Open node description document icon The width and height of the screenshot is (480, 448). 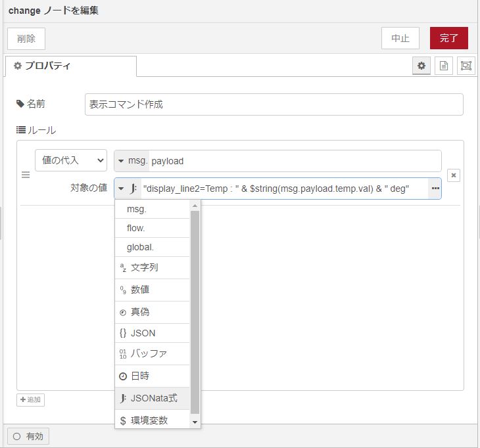444,66
